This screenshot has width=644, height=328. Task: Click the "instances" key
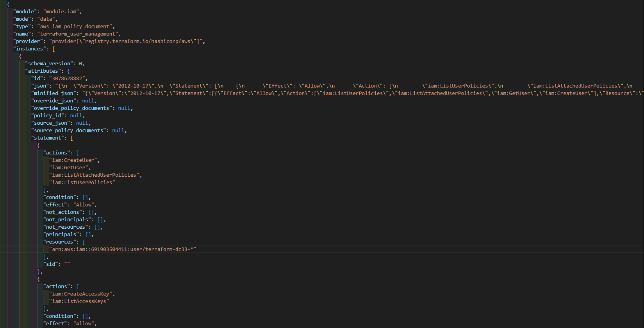click(29, 49)
